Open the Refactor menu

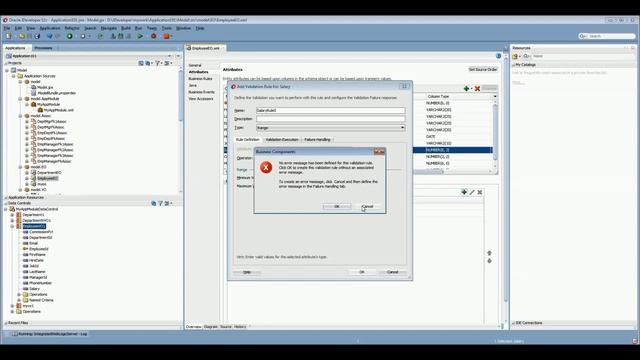(72, 28)
